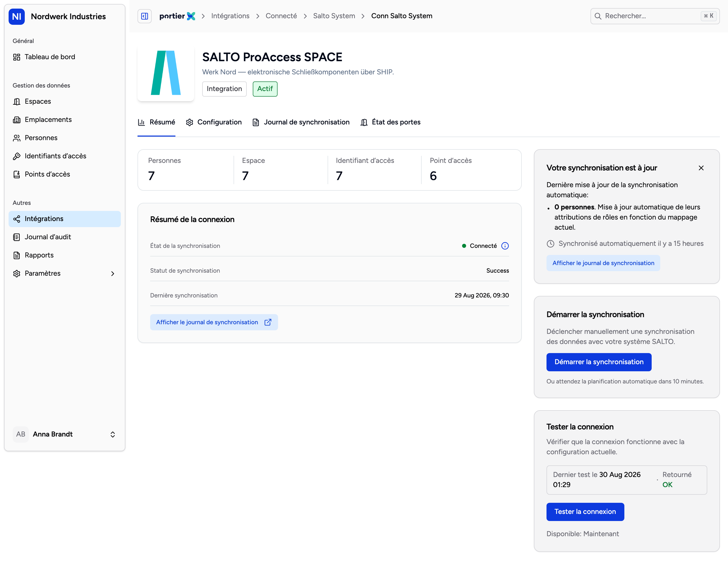Click Conn Salto System breadcrumb
The height and width of the screenshot is (564, 728).
coord(402,16)
